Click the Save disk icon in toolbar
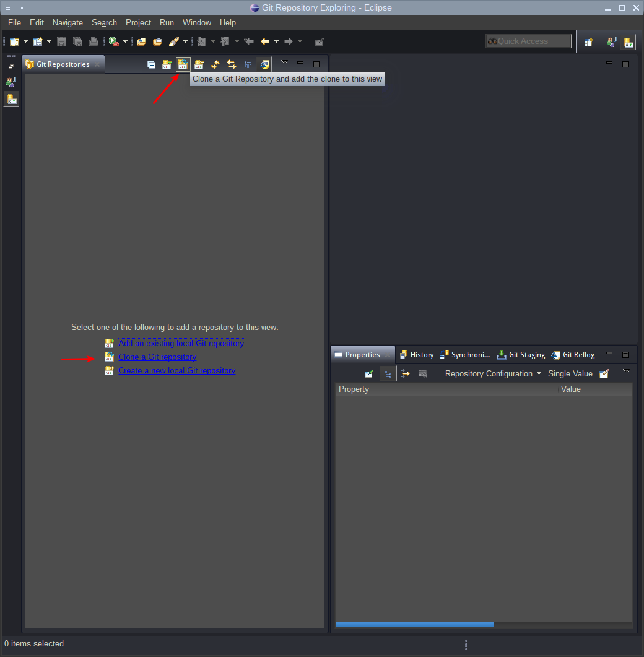The width and height of the screenshot is (644, 657). pyautogui.click(x=61, y=41)
